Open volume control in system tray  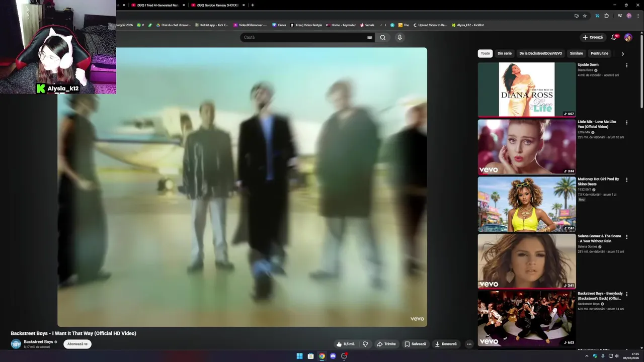617,356
